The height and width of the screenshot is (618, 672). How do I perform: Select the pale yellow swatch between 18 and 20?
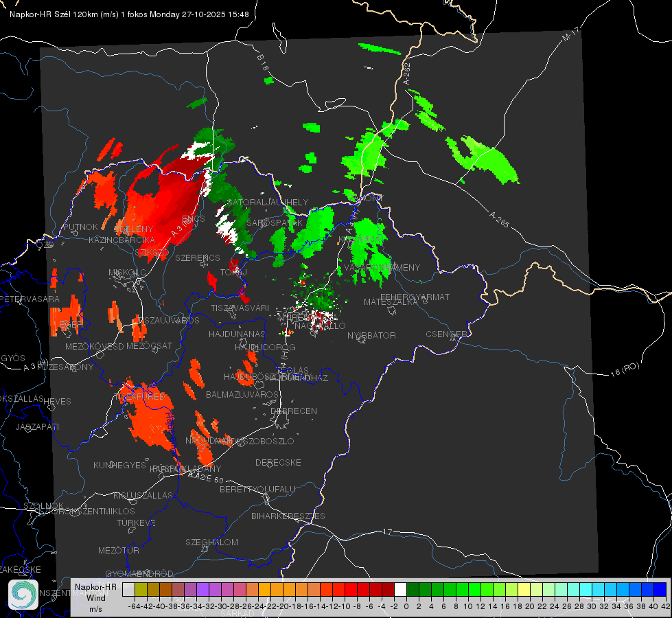pos(524,589)
